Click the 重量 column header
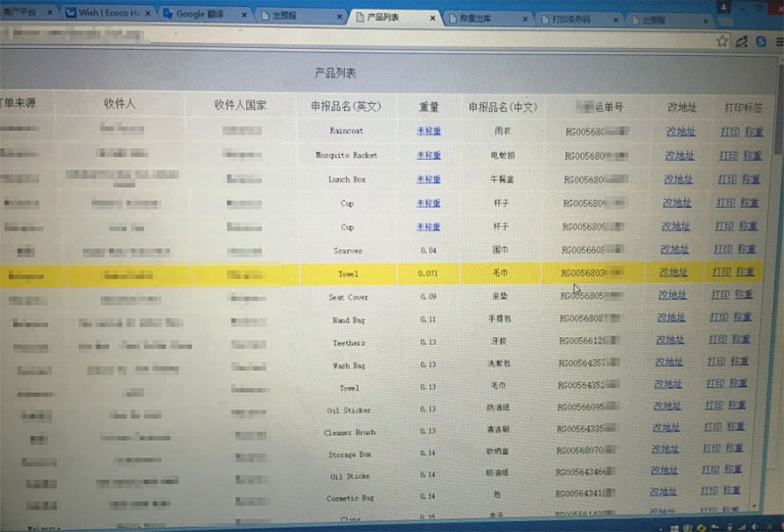This screenshot has width=784, height=532. [428, 107]
